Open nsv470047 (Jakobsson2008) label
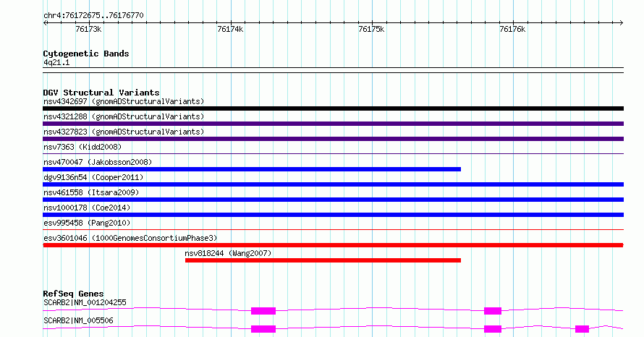 click(98, 162)
